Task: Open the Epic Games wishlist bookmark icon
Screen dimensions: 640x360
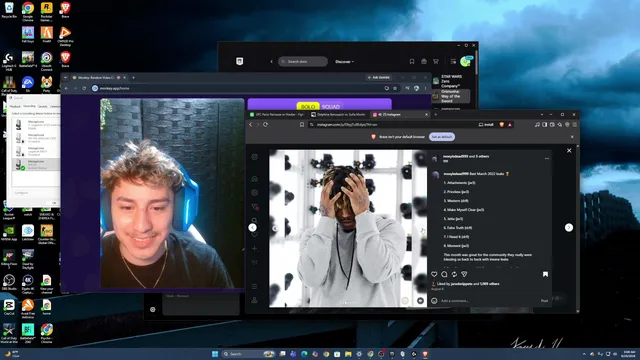Action: [412, 61]
